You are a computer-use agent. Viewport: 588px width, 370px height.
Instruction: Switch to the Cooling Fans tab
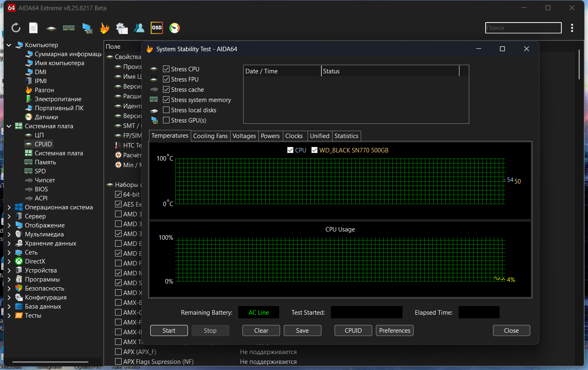210,136
